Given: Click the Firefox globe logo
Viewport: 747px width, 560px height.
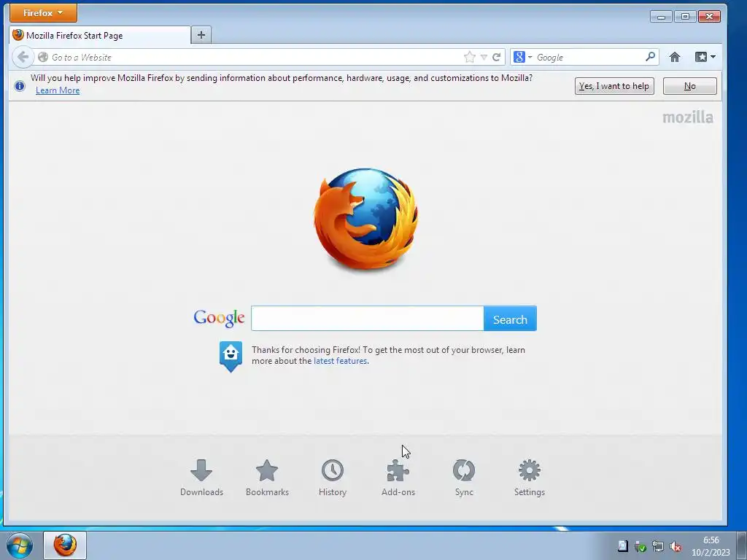Looking at the screenshot, I should [x=366, y=219].
